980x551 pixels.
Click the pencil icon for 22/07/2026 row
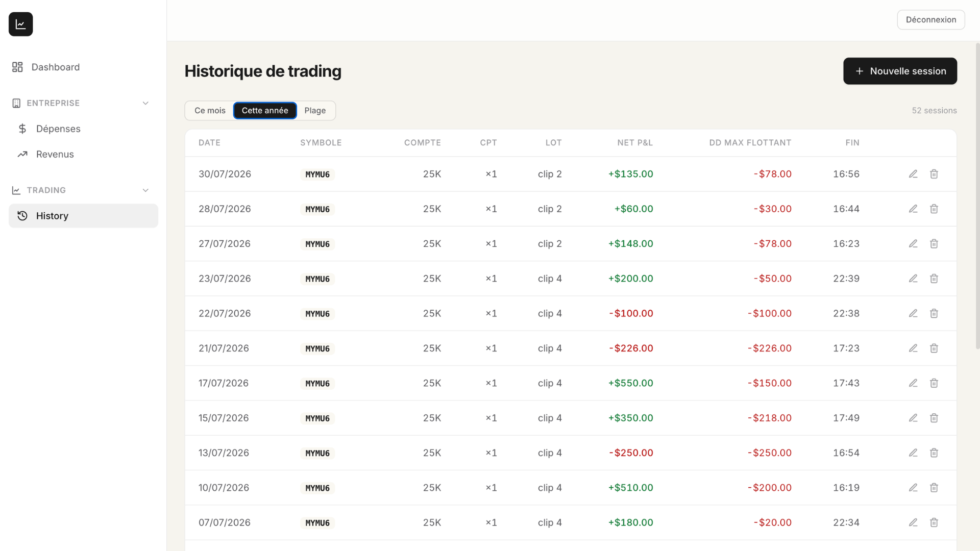(x=913, y=313)
